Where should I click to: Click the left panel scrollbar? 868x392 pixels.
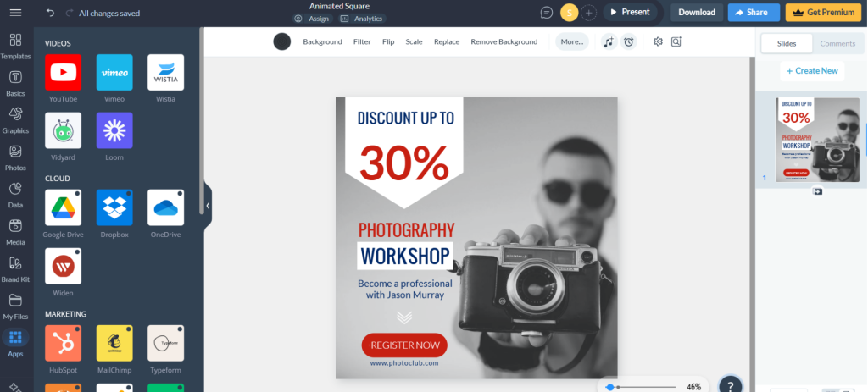[x=202, y=120]
